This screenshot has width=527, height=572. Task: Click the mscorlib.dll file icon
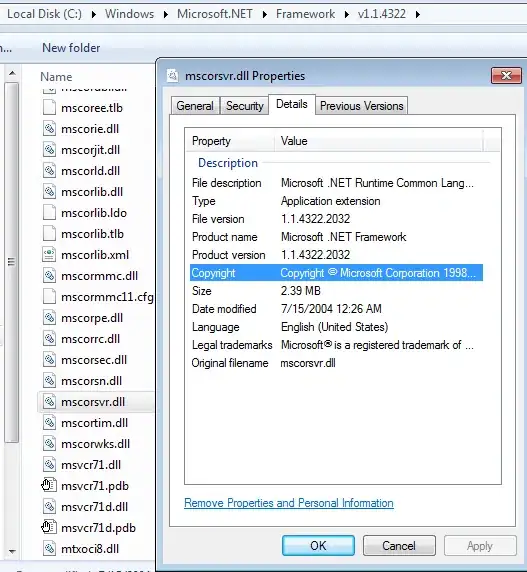point(49,192)
